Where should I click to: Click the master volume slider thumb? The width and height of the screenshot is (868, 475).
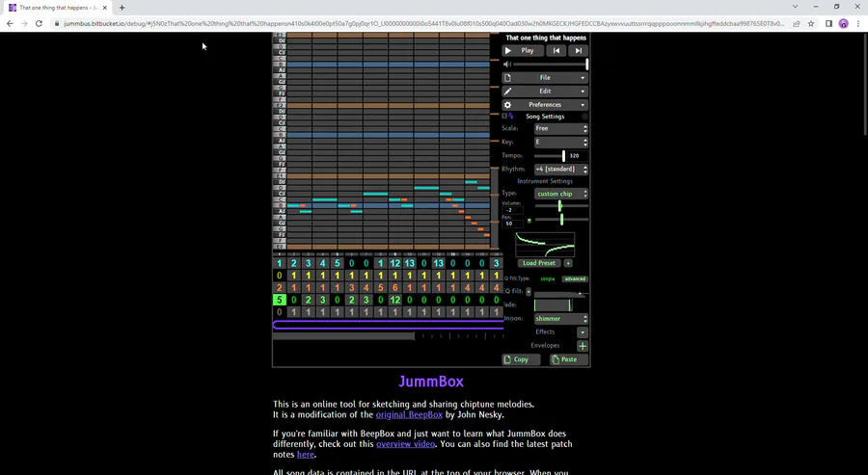pos(586,65)
